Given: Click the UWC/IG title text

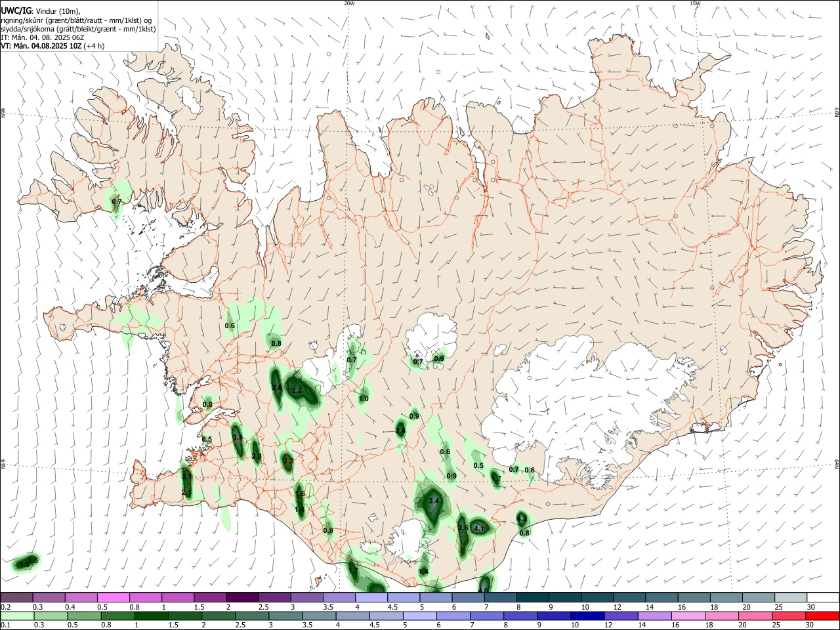Looking at the screenshot, I should click(15, 10).
